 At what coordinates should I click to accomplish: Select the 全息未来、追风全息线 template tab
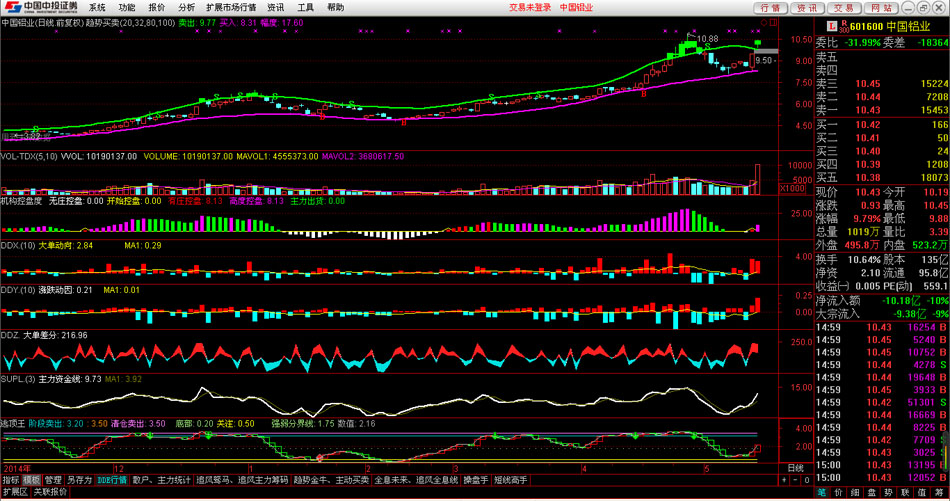(416, 480)
